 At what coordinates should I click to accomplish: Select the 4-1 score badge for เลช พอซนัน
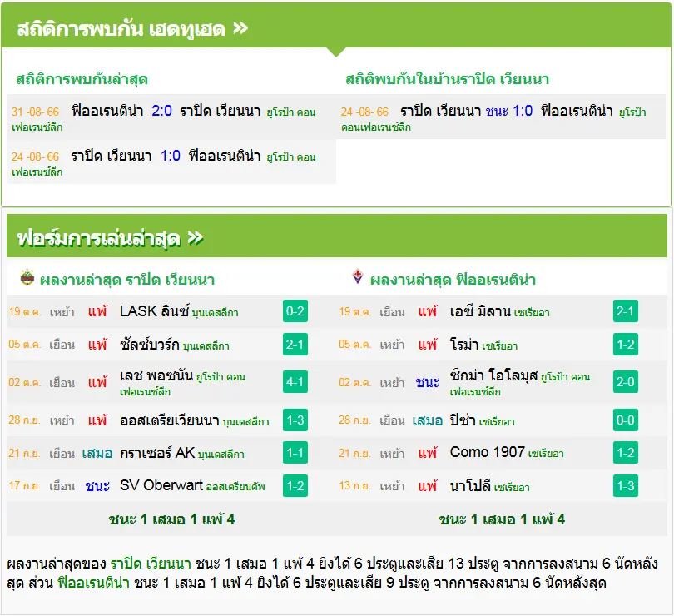coord(295,381)
